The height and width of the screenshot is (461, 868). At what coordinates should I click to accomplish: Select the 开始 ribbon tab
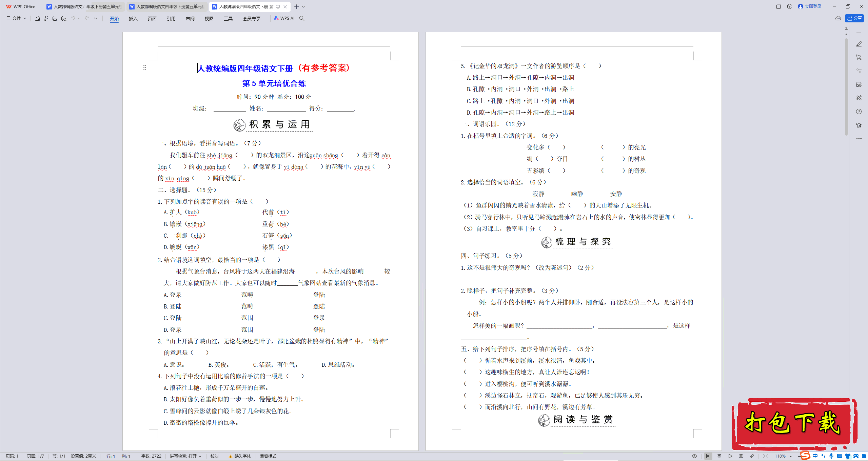point(114,19)
